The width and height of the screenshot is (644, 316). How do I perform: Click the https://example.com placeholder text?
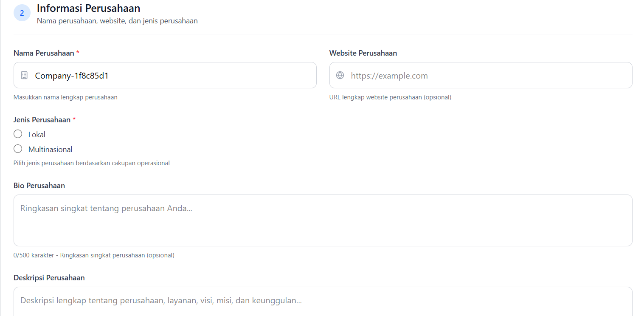[x=389, y=75]
